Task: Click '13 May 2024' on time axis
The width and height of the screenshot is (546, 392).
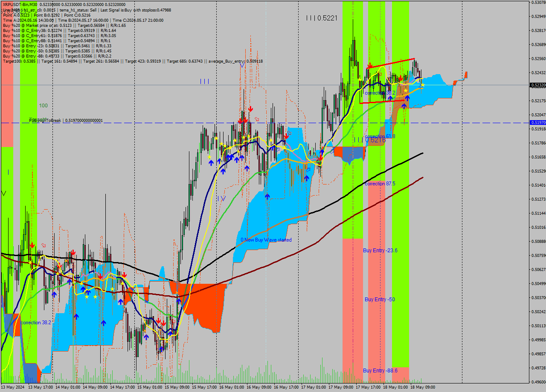Action: [13, 388]
